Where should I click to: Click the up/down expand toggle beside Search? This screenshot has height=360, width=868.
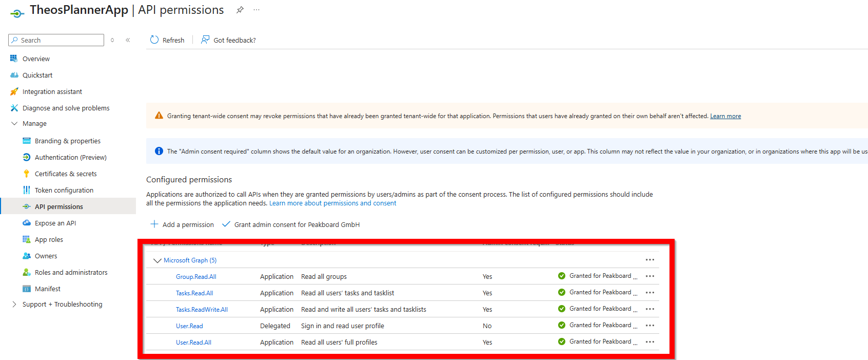coord(112,40)
